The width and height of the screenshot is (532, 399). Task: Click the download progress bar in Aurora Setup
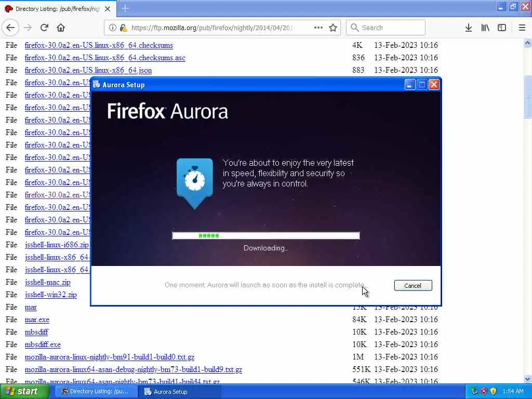[265, 235]
